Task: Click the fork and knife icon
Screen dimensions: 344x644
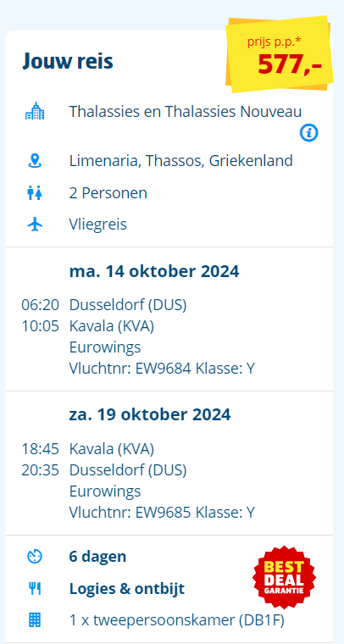Action: pos(35,589)
